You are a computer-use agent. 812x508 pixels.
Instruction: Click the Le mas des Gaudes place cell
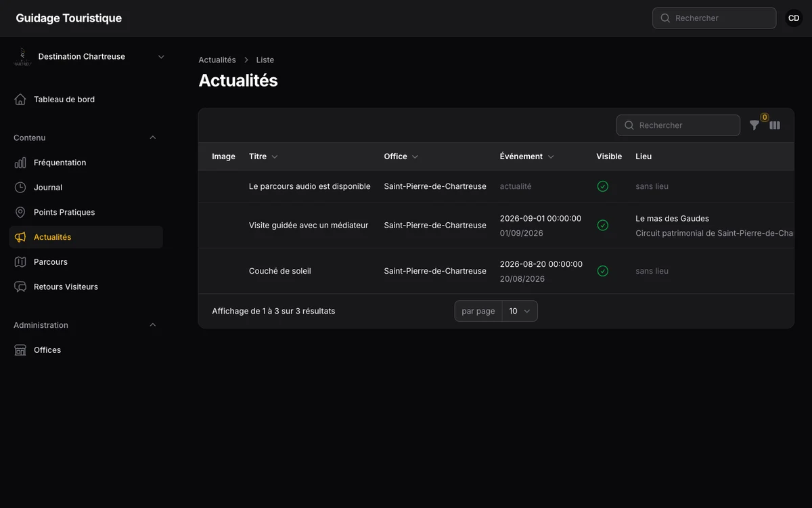tap(673, 219)
